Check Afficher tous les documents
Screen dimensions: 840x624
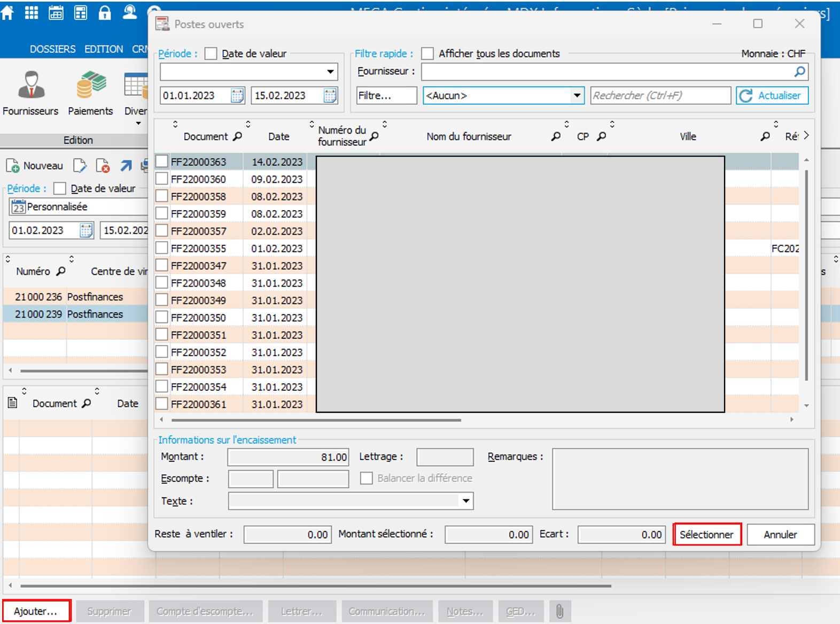(x=427, y=53)
